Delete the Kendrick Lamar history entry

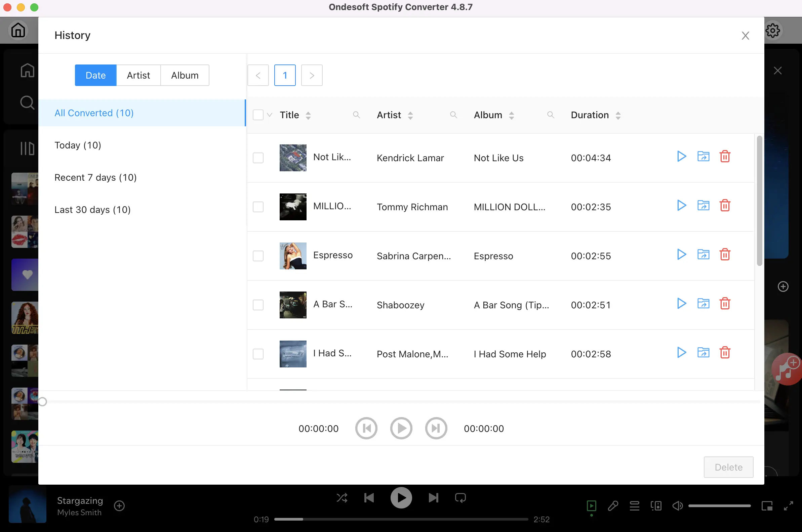pyautogui.click(x=725, y=157)
